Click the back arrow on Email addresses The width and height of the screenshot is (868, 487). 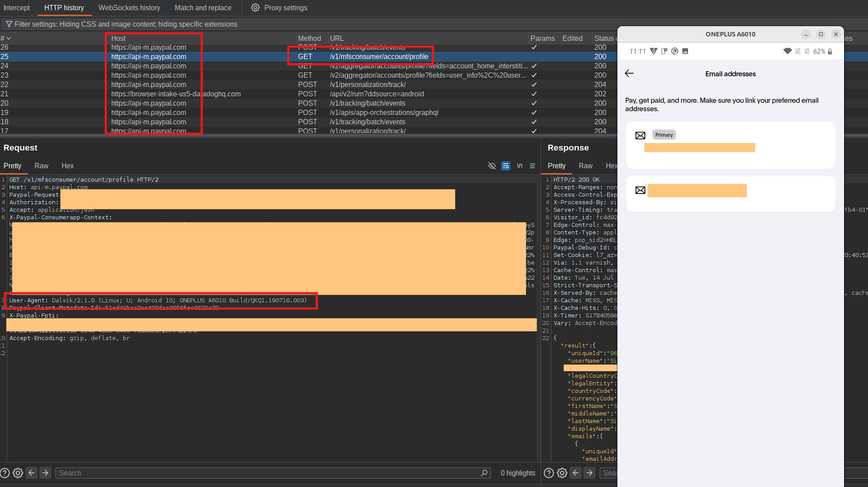point(629,73)
